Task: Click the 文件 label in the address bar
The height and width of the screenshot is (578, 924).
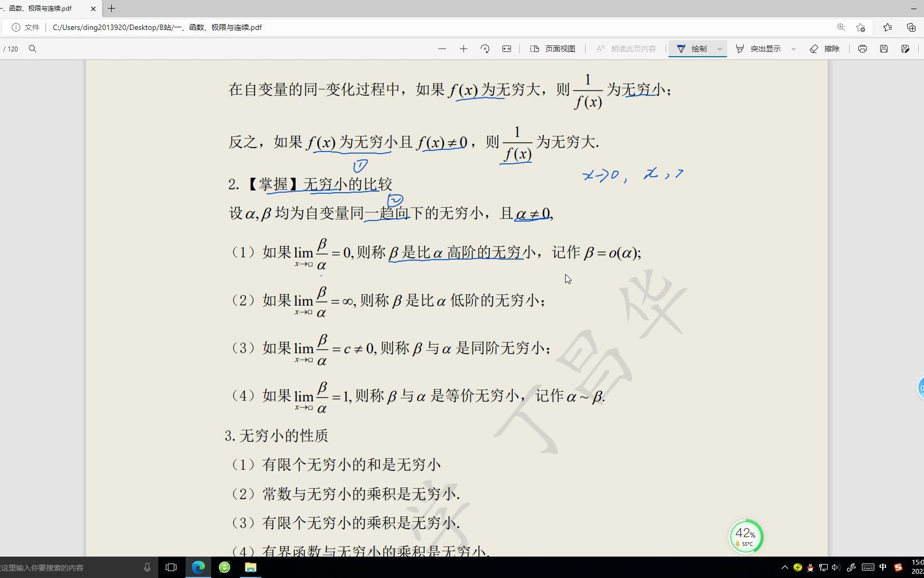Action: [31, 27]
